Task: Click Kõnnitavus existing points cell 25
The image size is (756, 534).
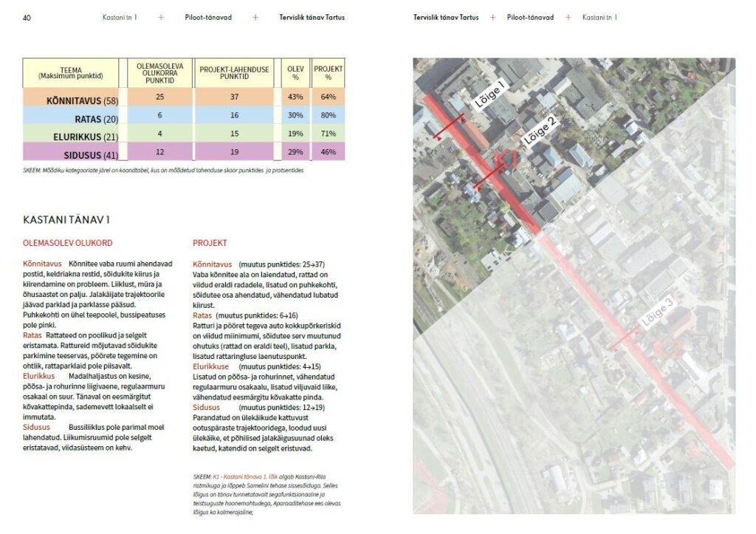Action: (x=159, y=97)
